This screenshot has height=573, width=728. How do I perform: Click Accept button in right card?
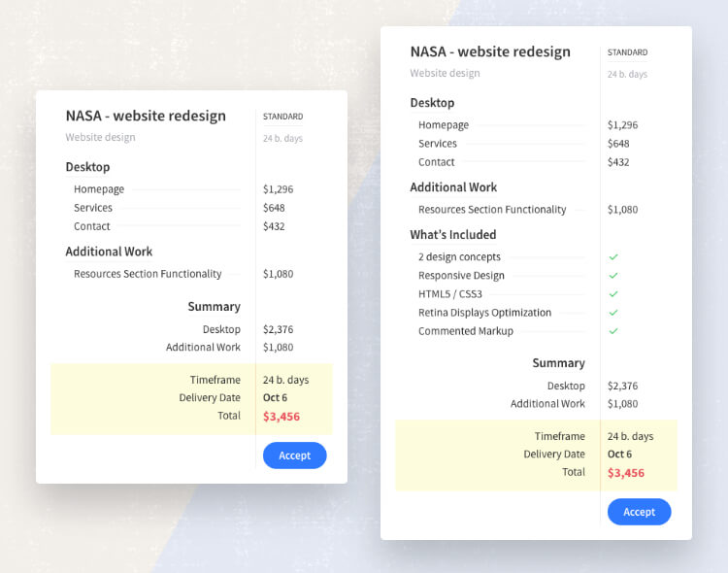coord(640,512)
